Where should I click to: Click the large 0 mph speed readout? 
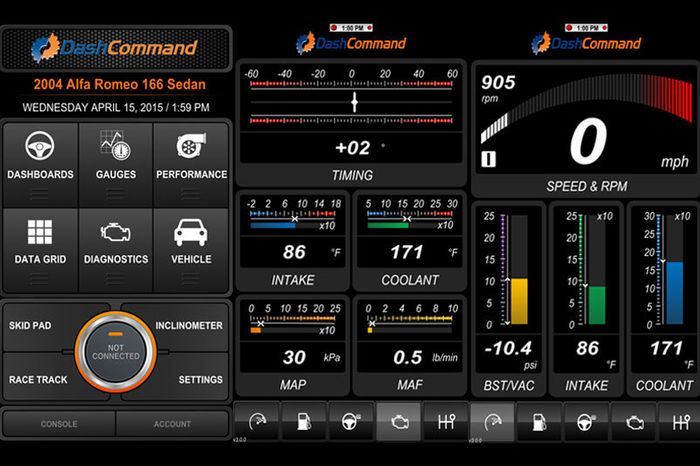[x=588, y=141]
